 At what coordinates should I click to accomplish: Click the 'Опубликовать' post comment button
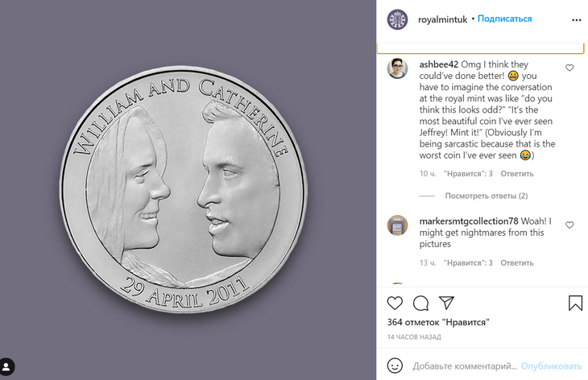click(551, 366)
